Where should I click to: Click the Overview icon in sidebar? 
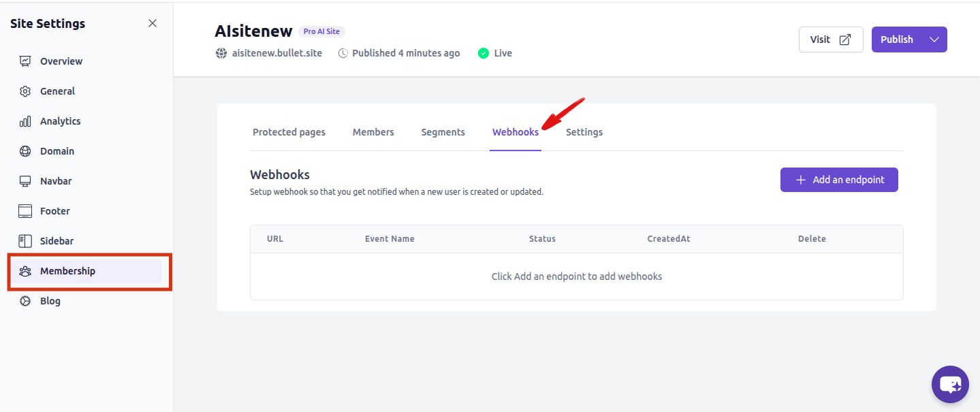[25, 61]
